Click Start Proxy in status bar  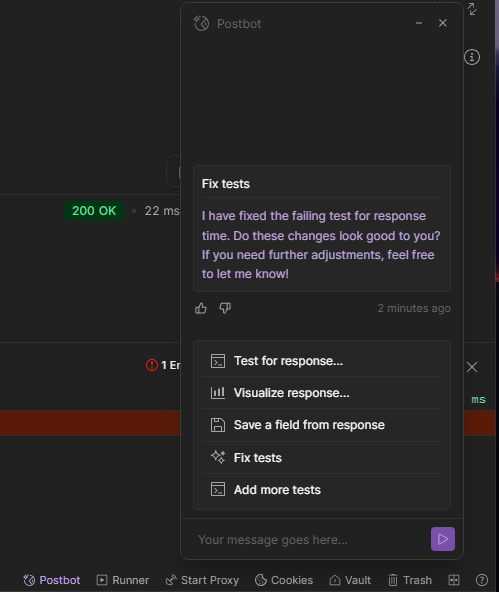[x=202, y=580]
